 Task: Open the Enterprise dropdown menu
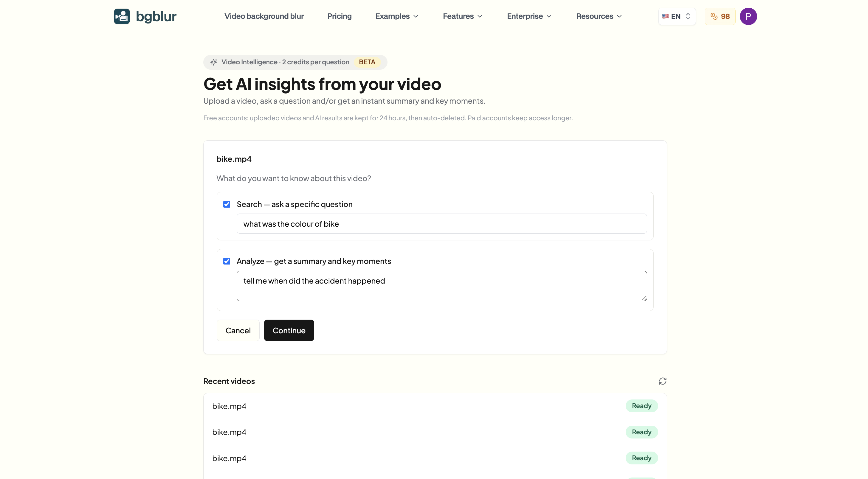(x=529, y=16)
